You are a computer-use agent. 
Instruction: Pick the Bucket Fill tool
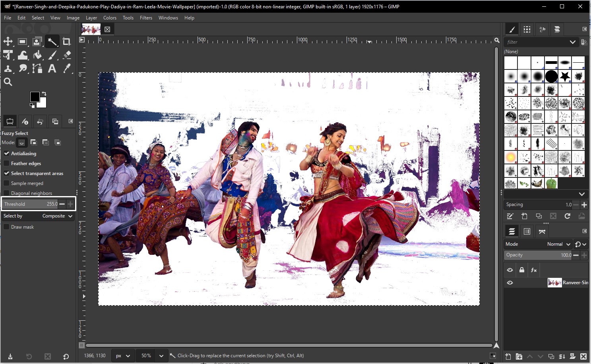(x=37, y=55)
